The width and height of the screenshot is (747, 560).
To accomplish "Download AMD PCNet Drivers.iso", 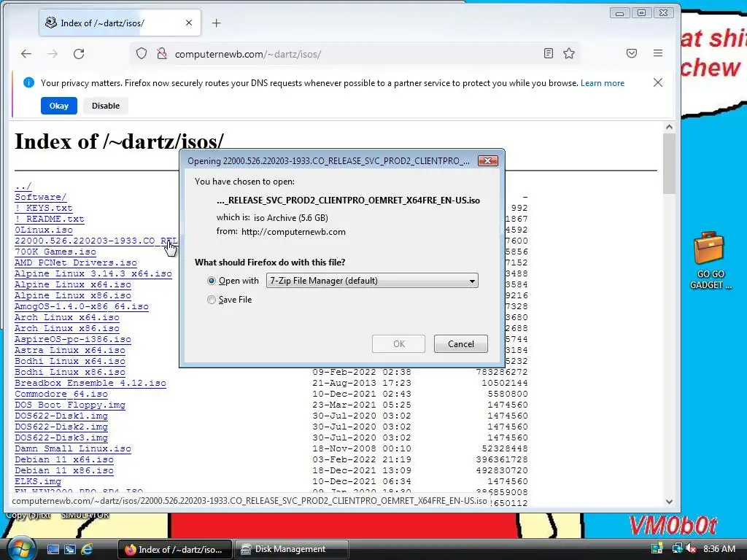I will [76, 262].
